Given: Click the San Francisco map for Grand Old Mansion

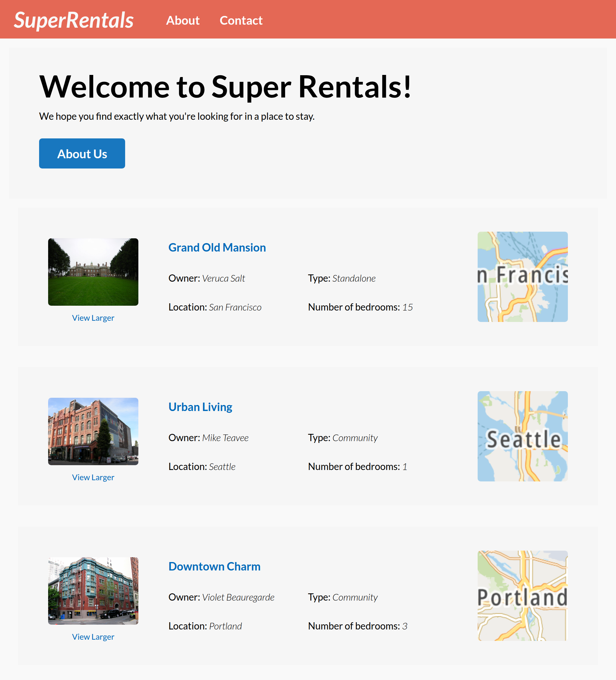Looking at the screenshot, I should point(522,276).
